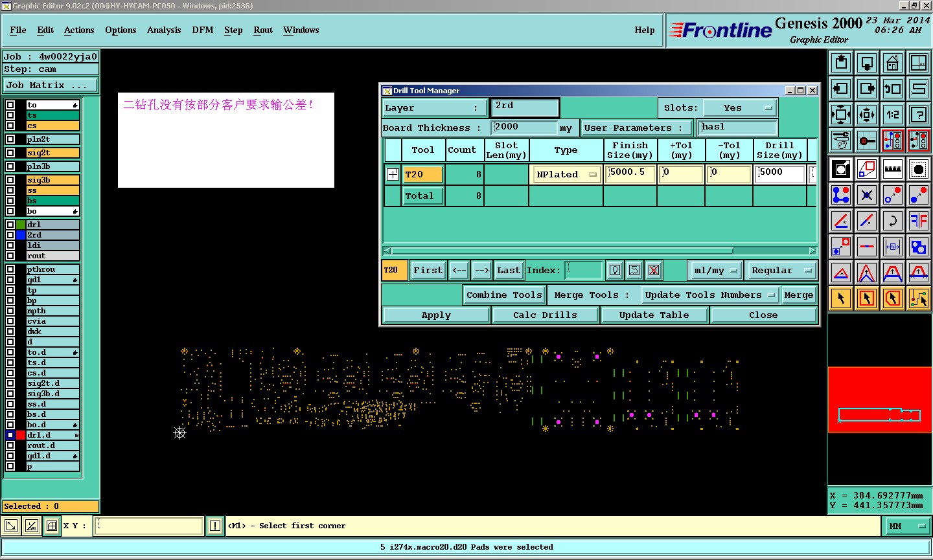The image size is (933, 560).
Task: Click the snap grid target icon
Action: pyautogui.click(x=867, y=140)
